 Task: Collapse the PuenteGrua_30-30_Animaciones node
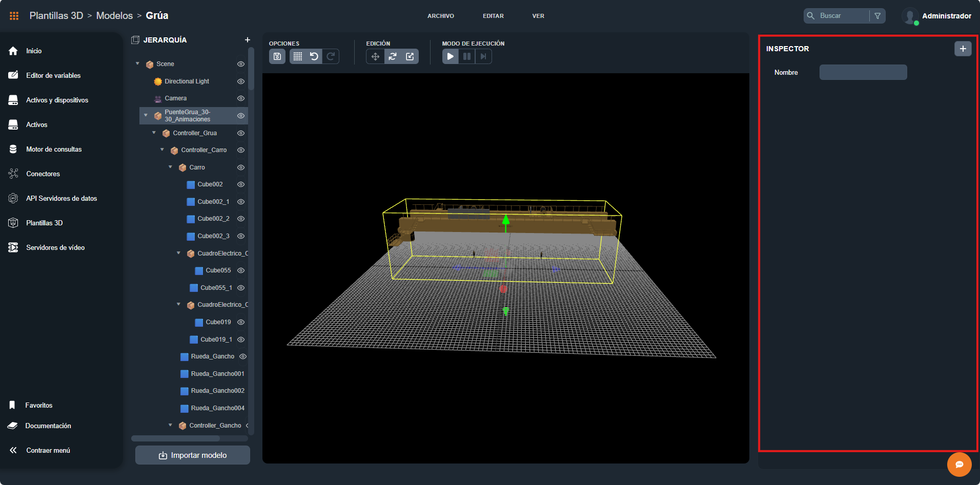[x=146, y=115]
